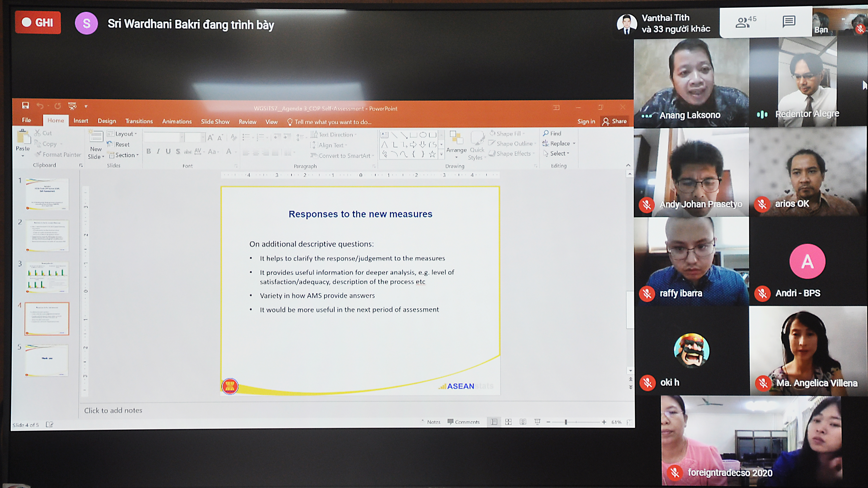This screenshot has height=488, width=868.
Task: Click the Save icon in quick access toolbar
Action: [25, 105]
